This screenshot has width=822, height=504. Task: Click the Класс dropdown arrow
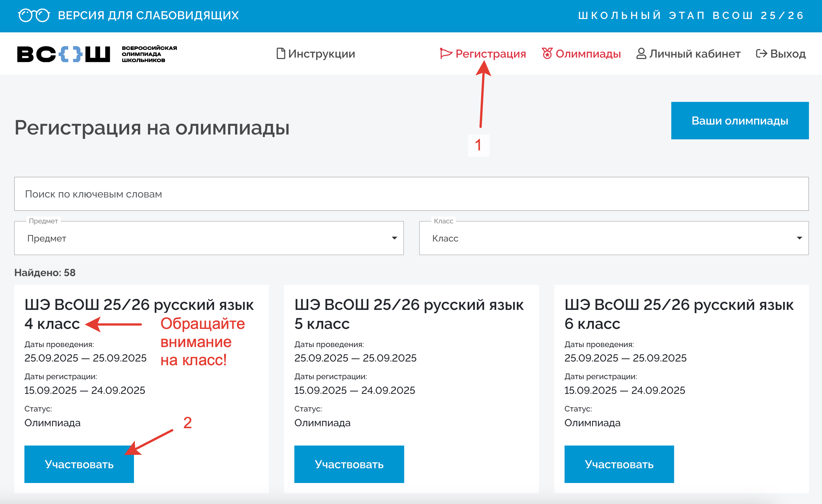pyautogui.click(x=799, y=238)
